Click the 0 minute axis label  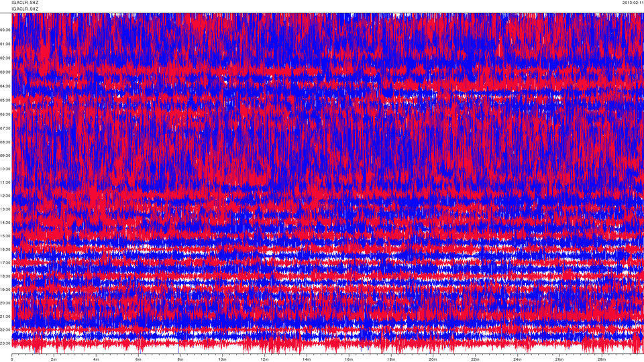(x=12, y=359)
